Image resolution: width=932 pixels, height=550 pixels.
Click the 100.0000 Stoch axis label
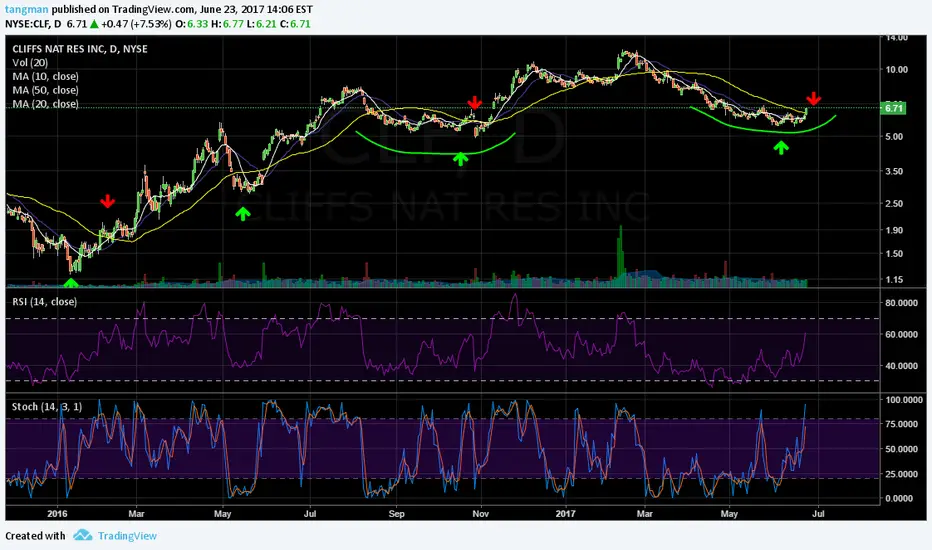tap(903, 400)
